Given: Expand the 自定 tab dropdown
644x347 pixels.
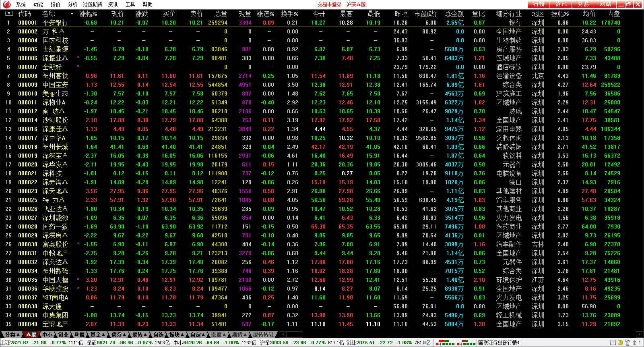Looking at the screenshot, I should (198, 335).
